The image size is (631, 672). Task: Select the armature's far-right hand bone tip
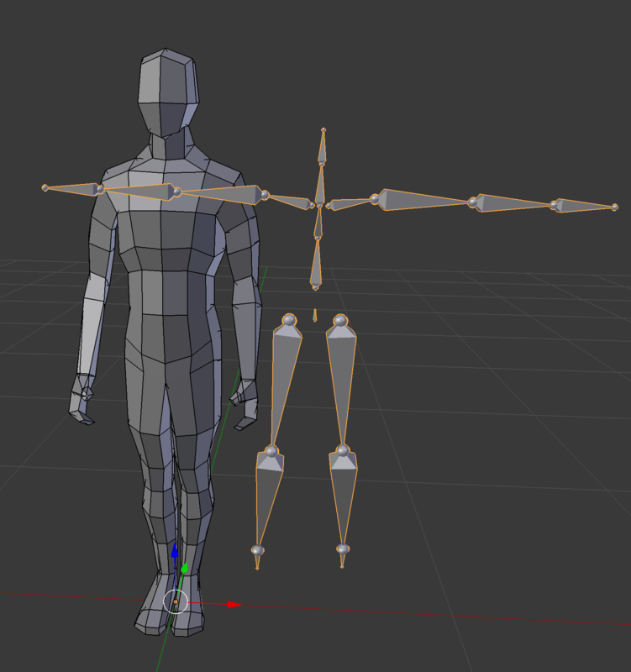point(614,207)
